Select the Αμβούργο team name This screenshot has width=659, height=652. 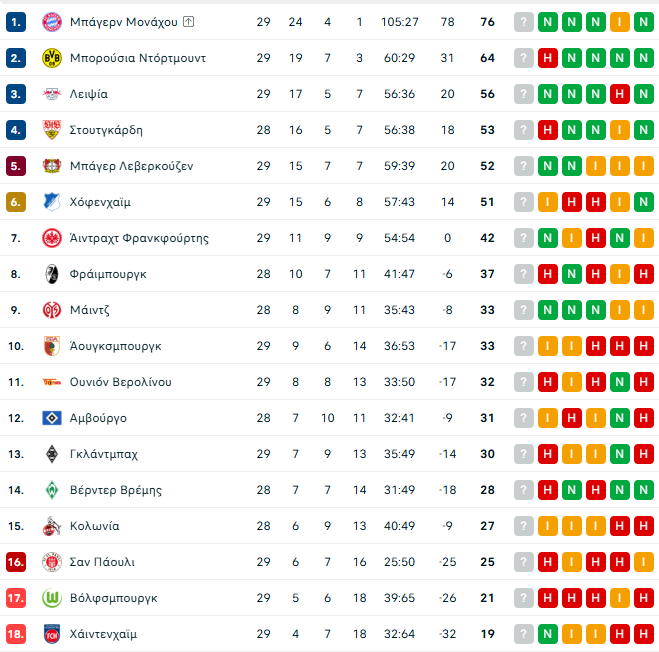pos(98,418)
